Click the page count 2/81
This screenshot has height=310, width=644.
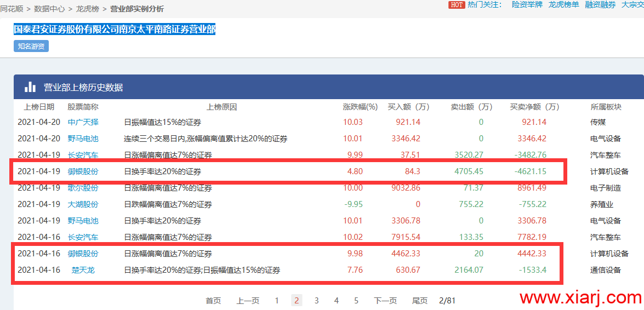(x=447, y=301)
